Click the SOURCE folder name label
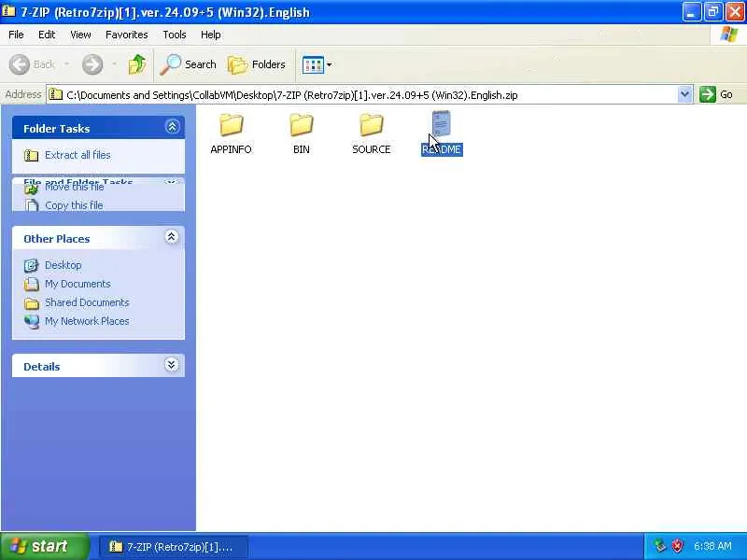The image size is (747, 560). click(371, 149)
